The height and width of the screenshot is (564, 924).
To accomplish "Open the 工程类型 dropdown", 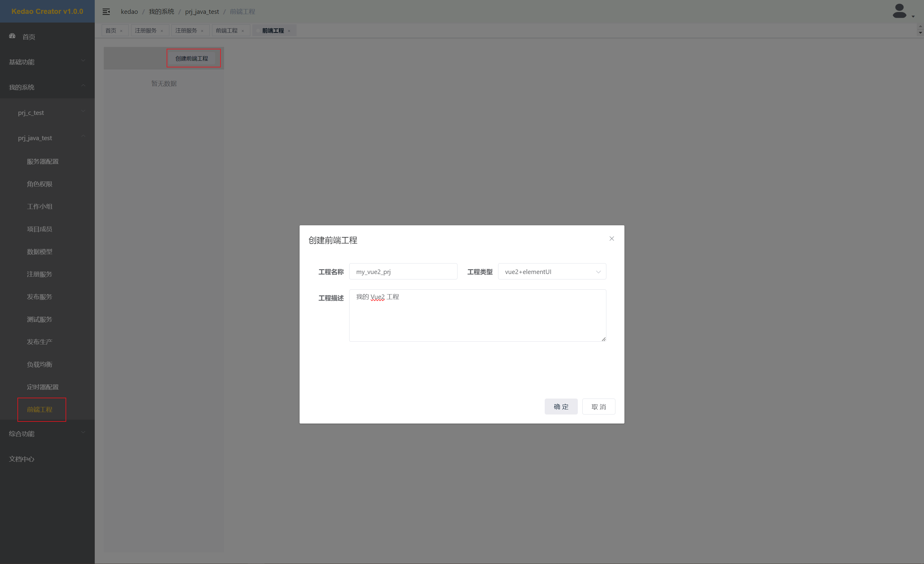I will [552, 272].
